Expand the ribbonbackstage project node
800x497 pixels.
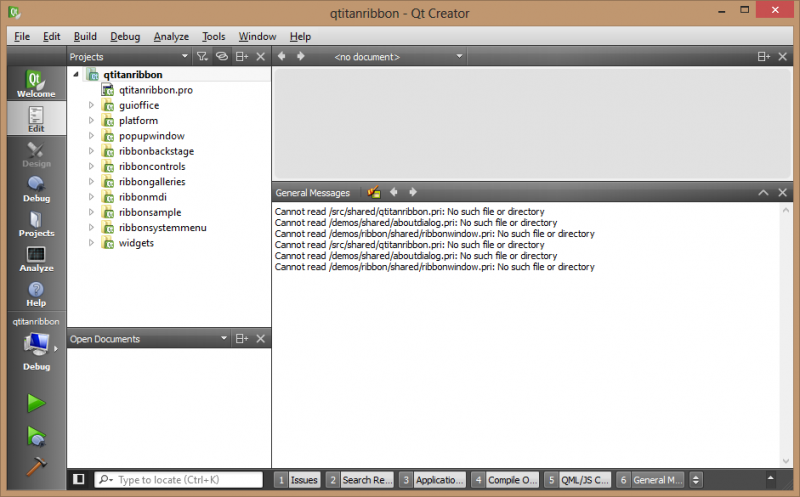[x=90, y=151]
